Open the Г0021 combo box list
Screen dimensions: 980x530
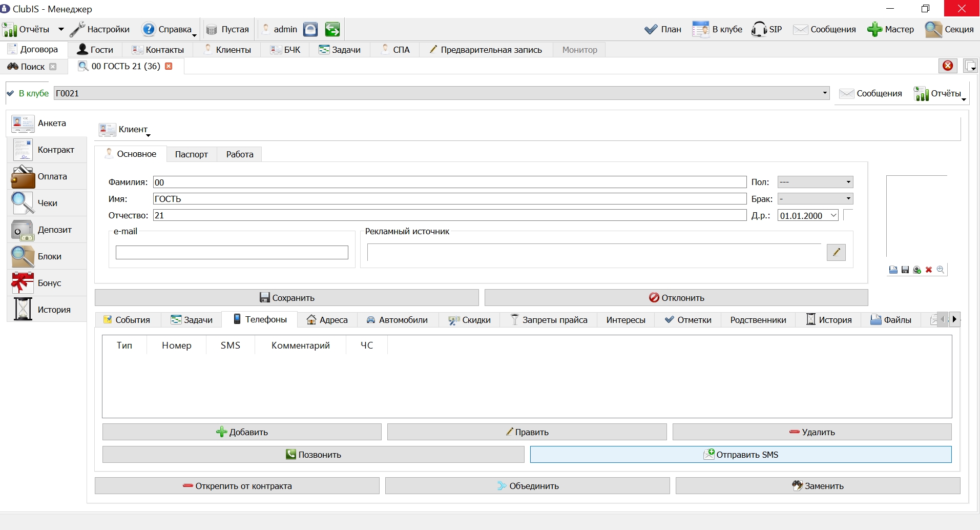point(825,93)
